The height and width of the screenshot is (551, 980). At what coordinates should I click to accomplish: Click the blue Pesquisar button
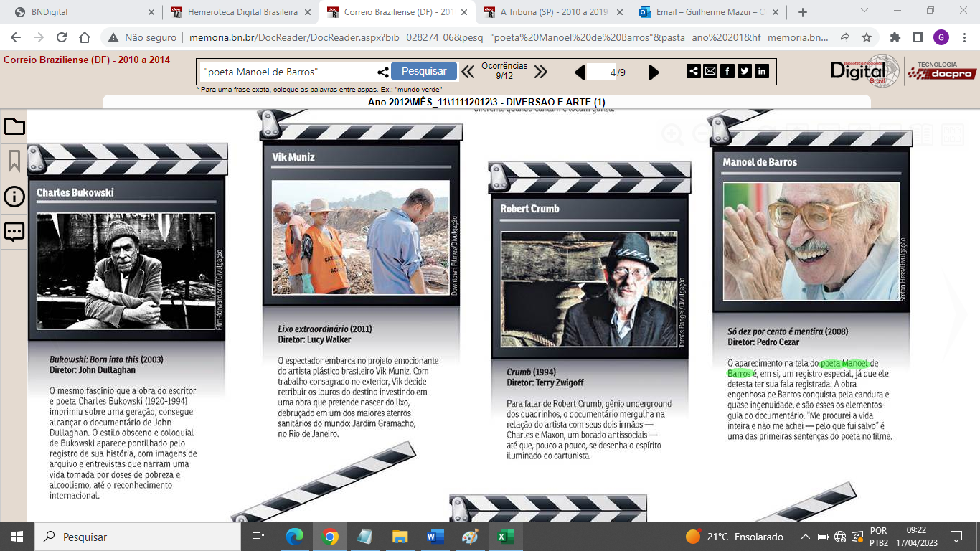point(424,71)
